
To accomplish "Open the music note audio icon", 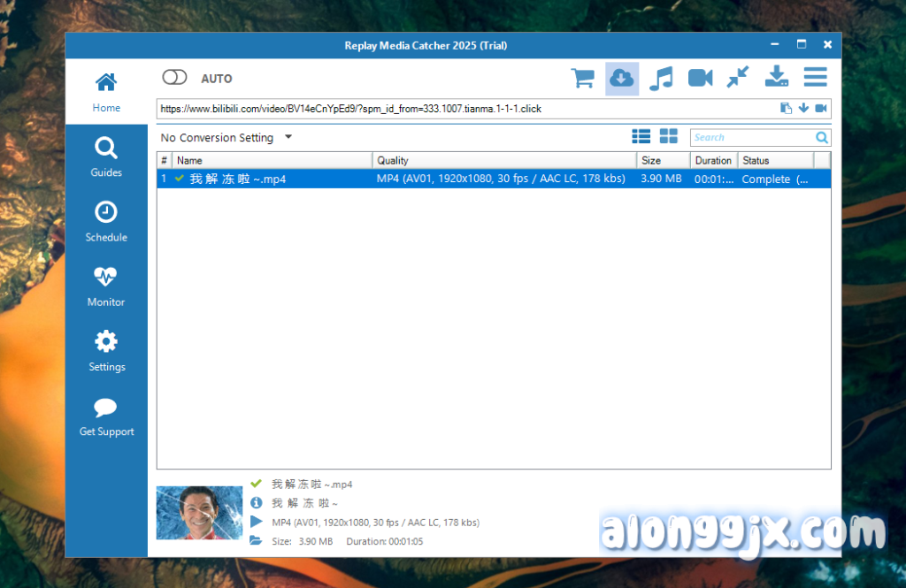I will [x=660, y=79].
